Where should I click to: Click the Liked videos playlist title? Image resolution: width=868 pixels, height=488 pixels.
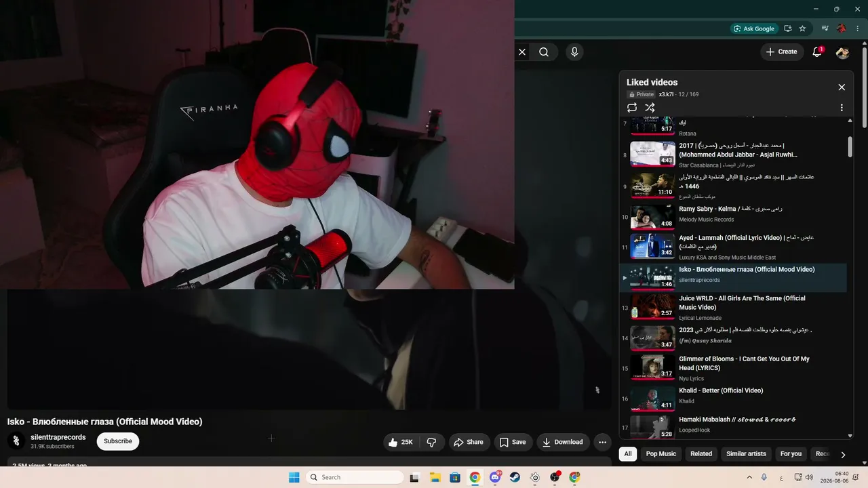pos(652,82)
